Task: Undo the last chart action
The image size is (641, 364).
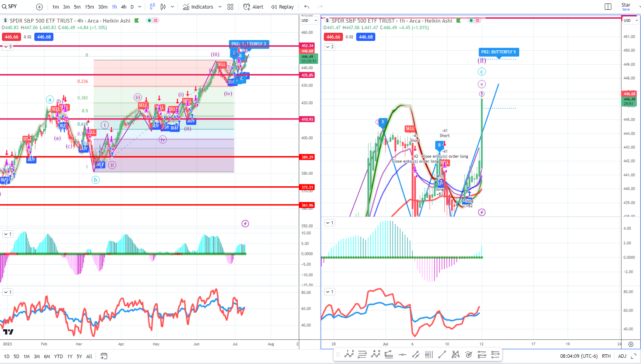Action: point(307,7)
